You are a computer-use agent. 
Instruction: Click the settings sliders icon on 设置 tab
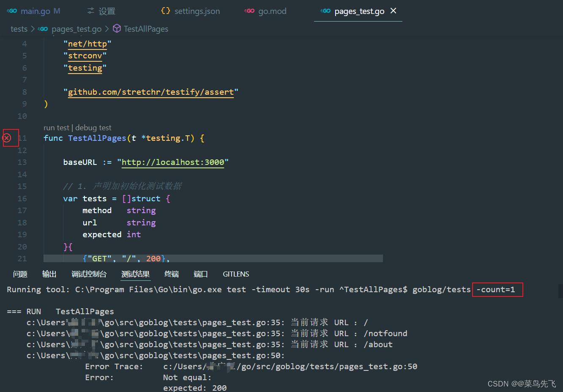click(91, 11)
